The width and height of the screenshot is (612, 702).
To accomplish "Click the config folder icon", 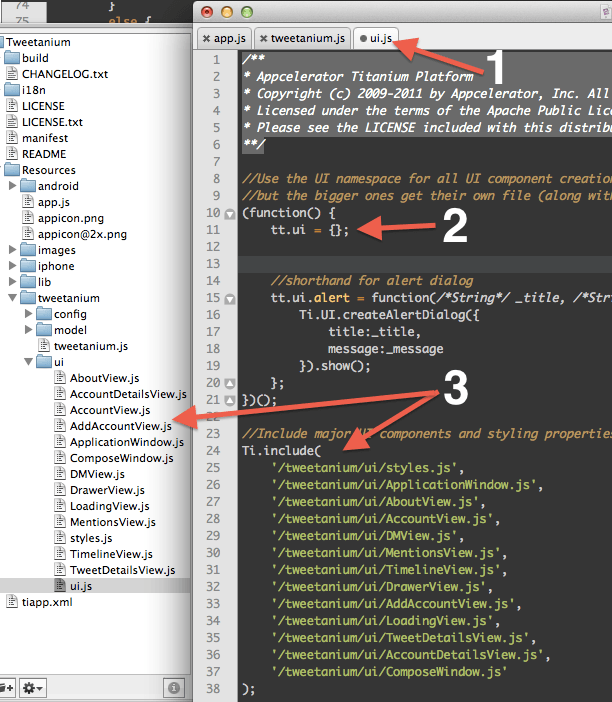I will (x=44, y=313).
